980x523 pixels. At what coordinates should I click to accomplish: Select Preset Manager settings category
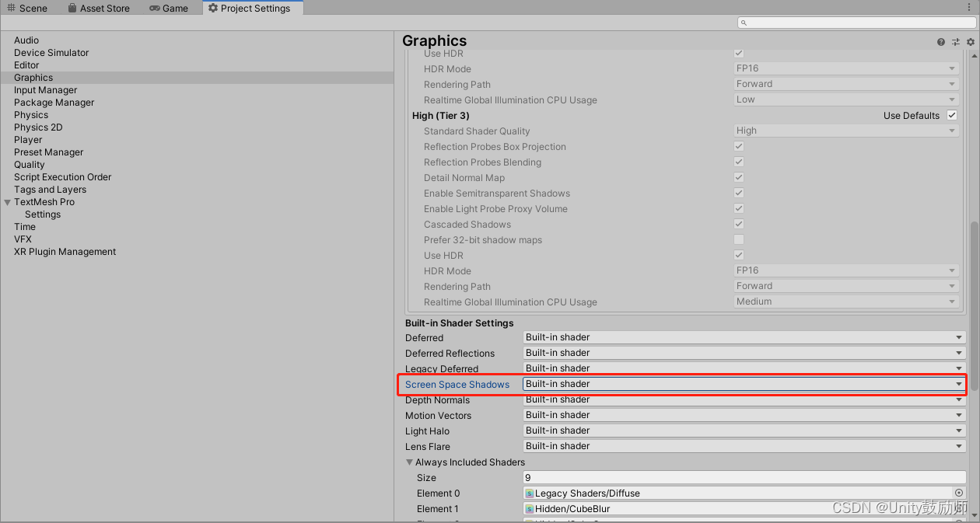click(x=49, y=152)
